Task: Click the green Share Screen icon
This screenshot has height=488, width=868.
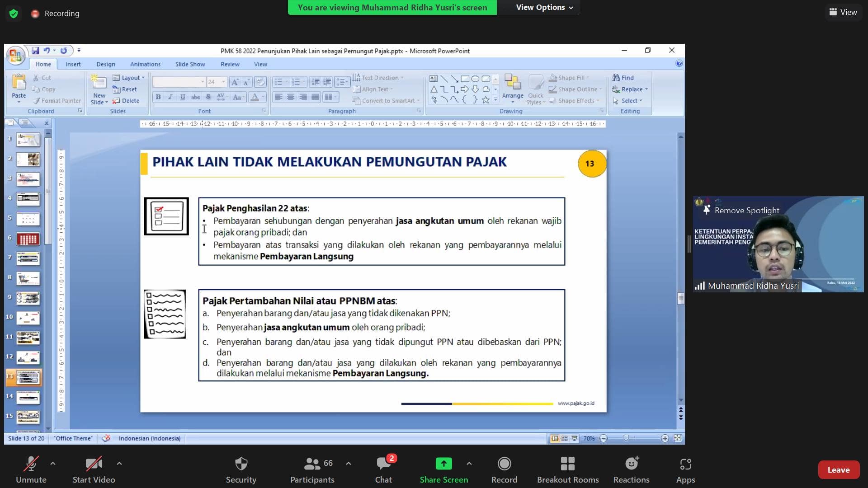Action: tap(443, 464)
